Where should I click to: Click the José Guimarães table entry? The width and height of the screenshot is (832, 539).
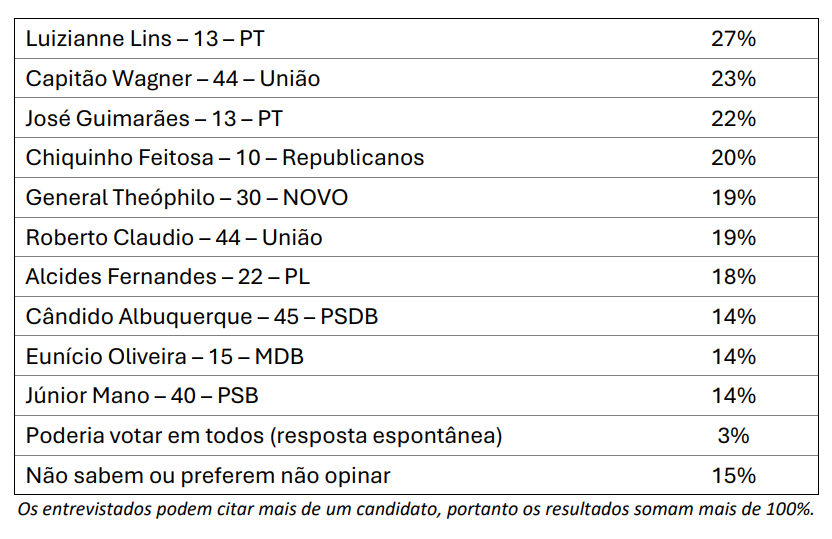[154, 119]
